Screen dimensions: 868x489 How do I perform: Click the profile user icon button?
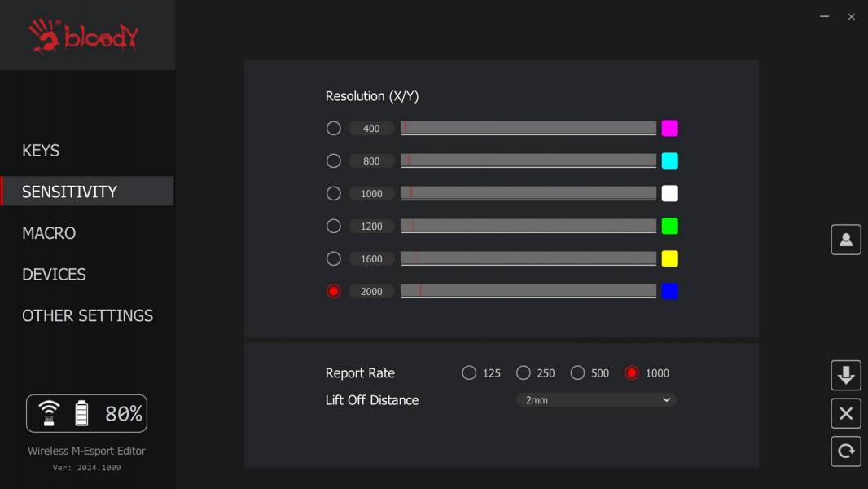click(x=846, y=240)
